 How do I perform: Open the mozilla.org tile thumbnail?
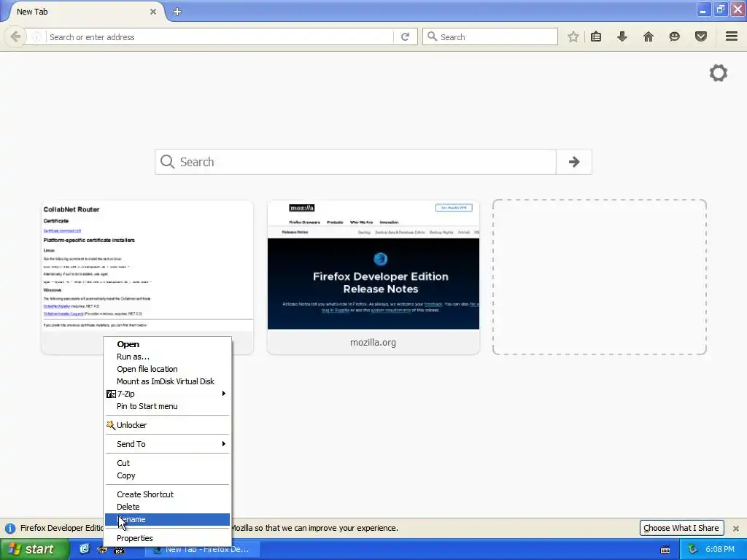click(x=373, y=265)
